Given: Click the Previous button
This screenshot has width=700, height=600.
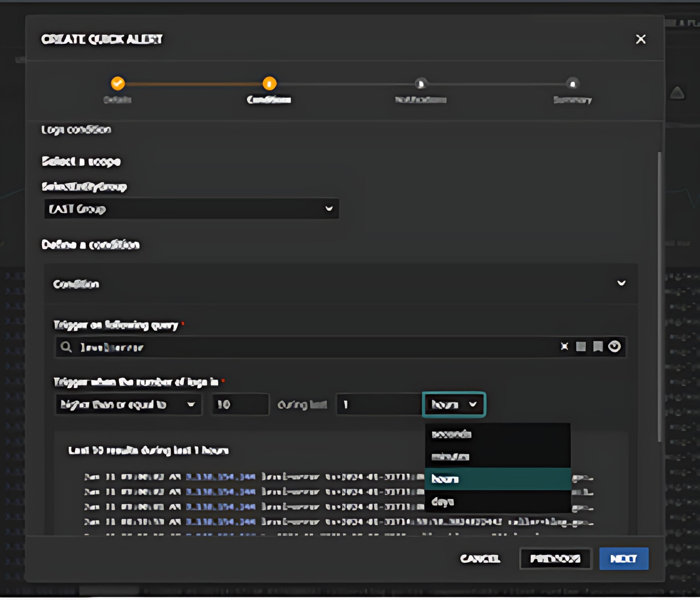Looking at the screenshot, I should pyautogui.click(x=555, y=558).
